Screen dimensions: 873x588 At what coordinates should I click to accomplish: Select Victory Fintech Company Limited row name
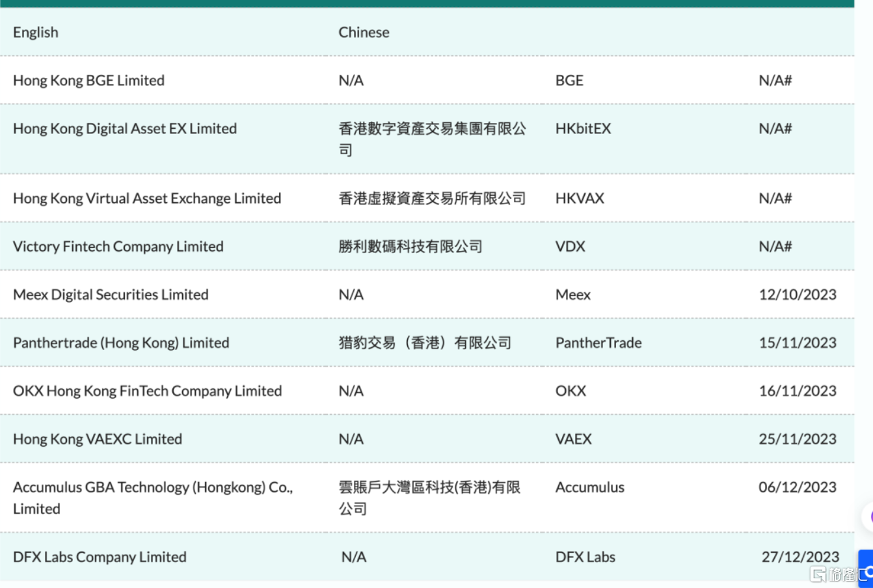point(118,247)
